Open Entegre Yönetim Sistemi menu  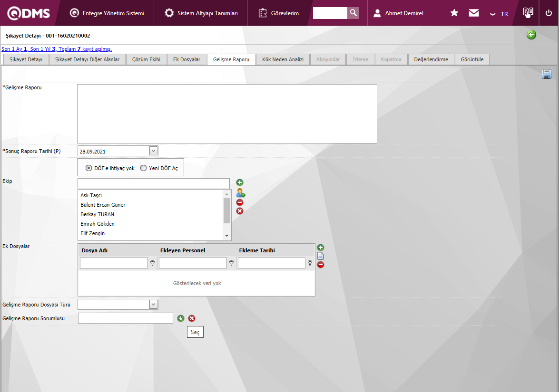pyautogui.click(x=107, y=13)
